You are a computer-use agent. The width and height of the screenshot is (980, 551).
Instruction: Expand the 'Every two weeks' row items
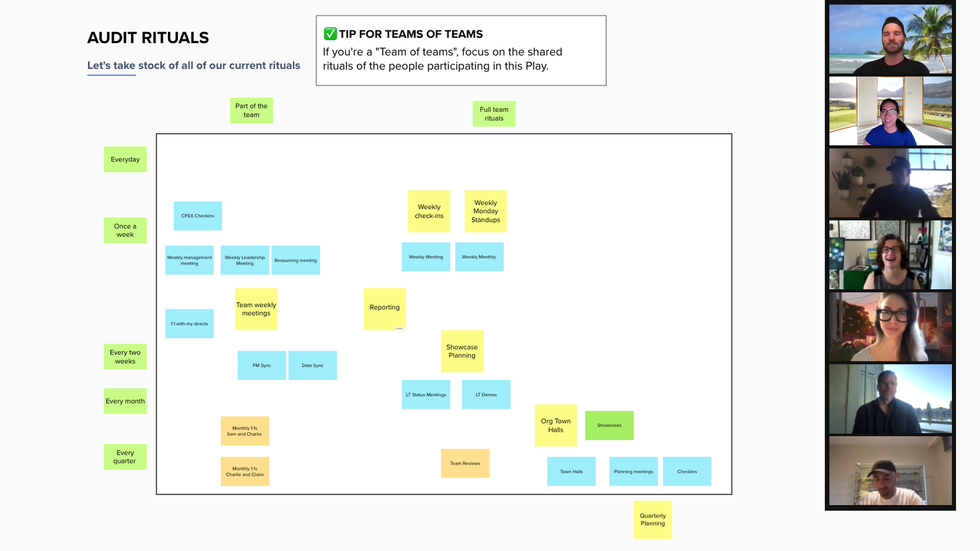(125, 357)
